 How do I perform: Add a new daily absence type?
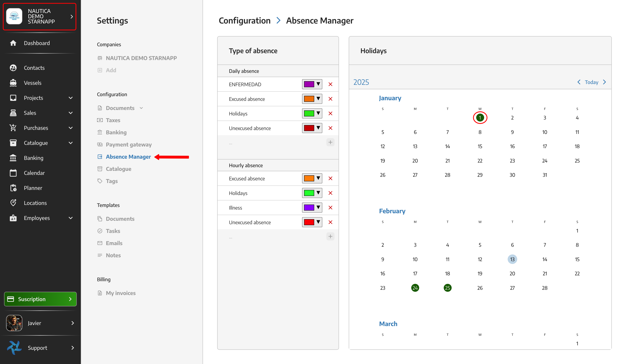click(x=330, y=142)
